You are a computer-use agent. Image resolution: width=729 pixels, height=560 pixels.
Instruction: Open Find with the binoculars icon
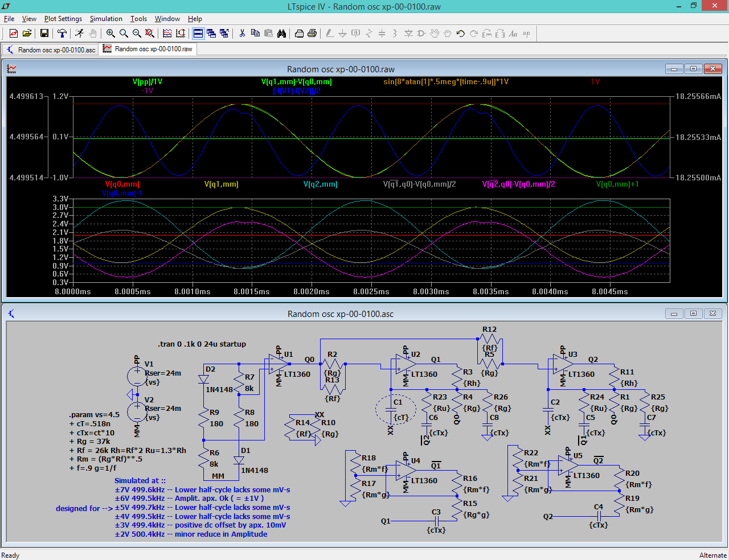pos(281,34)
